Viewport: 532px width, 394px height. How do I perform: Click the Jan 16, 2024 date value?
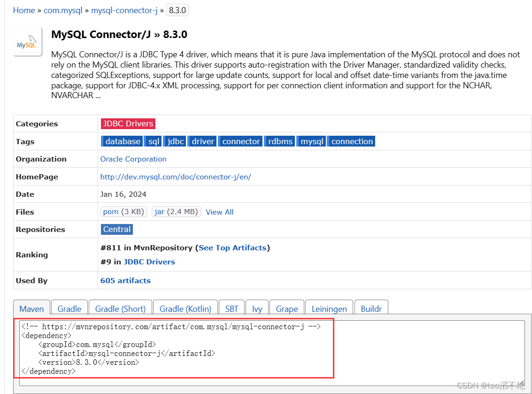coord(123,194)
